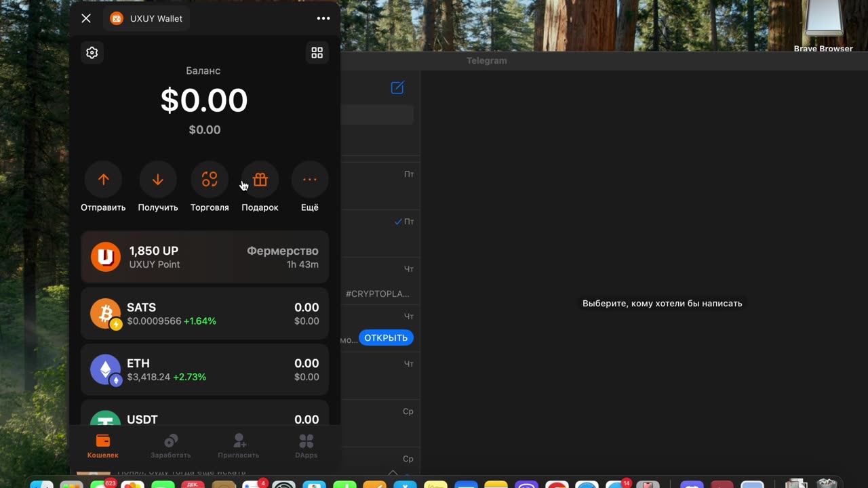Open Telegram chat row with blue checkmark Пт

pyautogui.click(x=380, y=233)
